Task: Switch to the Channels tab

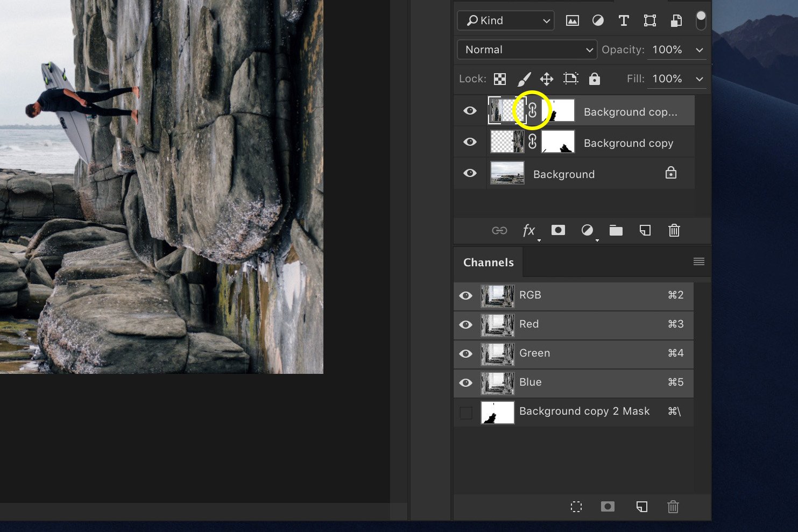Action: pyautogui.click(x=488, y=262)
